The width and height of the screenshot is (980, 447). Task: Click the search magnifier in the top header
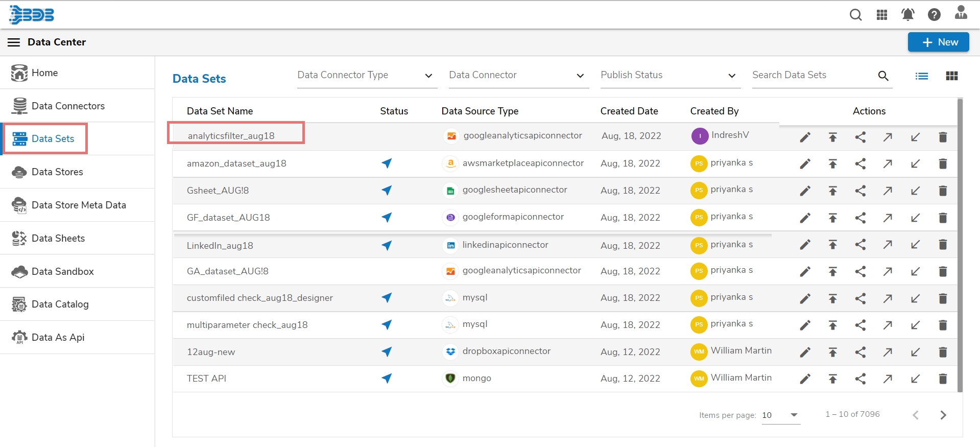coord(855,15)
